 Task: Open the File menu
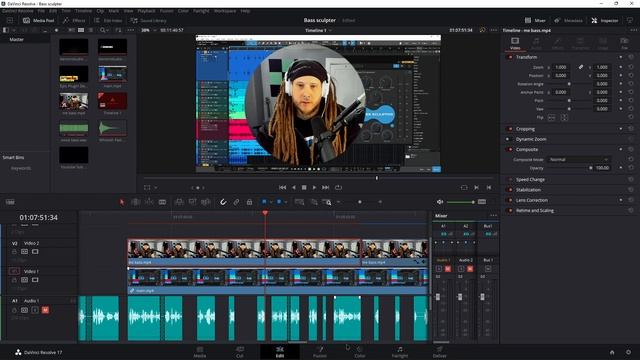point(41,11)
